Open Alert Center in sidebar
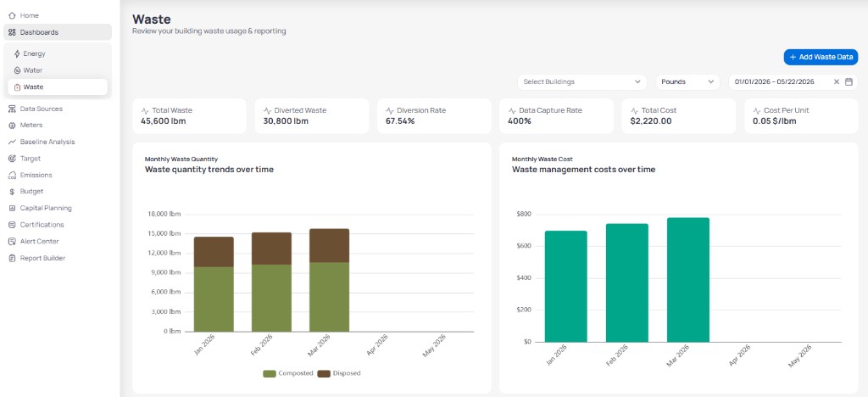 (58, 242)
